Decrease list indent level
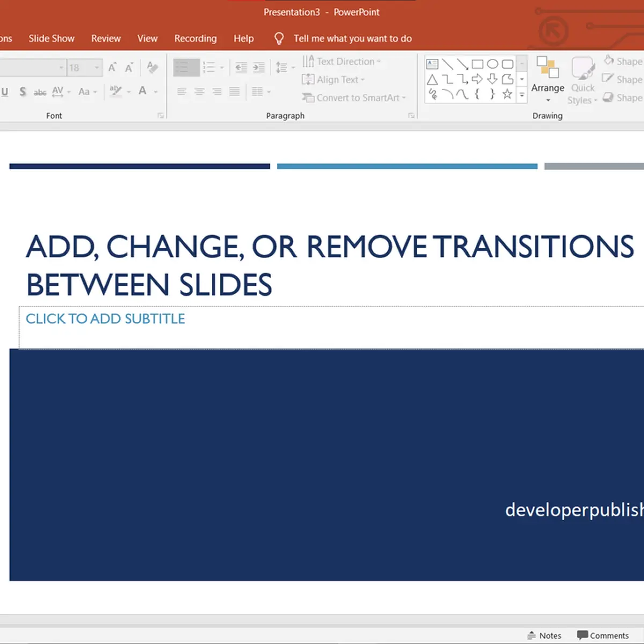Screen dimensions: 644x644 tap(241, 68)
